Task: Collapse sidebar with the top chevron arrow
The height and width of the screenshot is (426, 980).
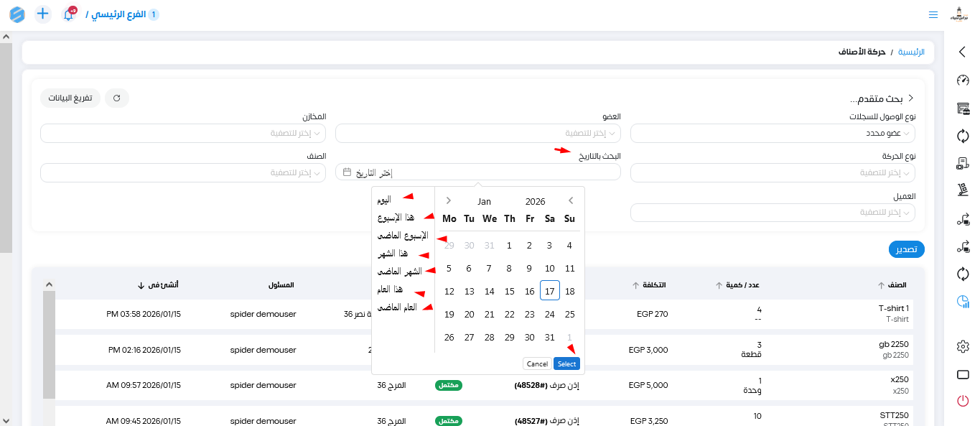Action: pyautogui.click(x=963, y=52)
